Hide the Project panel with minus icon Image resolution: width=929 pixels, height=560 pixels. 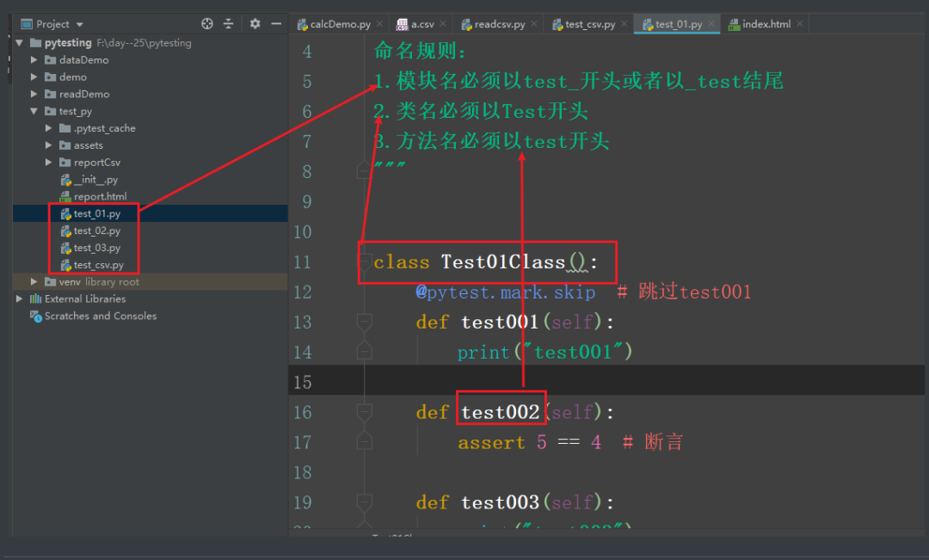[x=276, y=24]
